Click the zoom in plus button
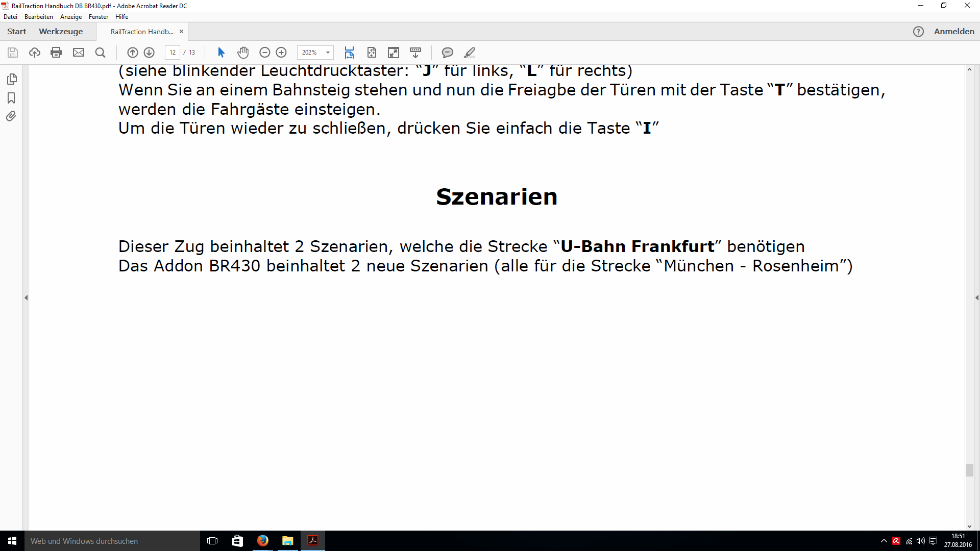The width and height of the screenshot is (980, 551). click(281, 53)
